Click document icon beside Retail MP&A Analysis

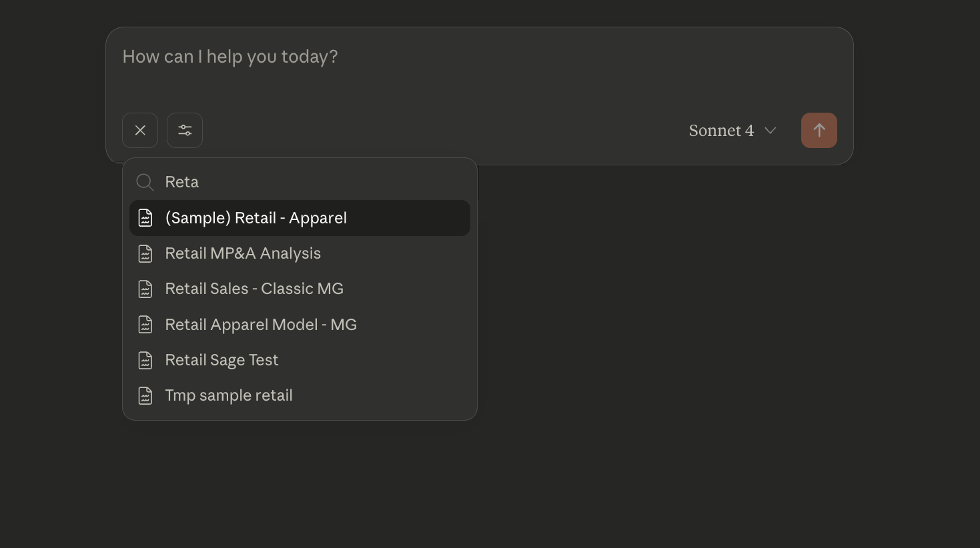tap(145, 253)
